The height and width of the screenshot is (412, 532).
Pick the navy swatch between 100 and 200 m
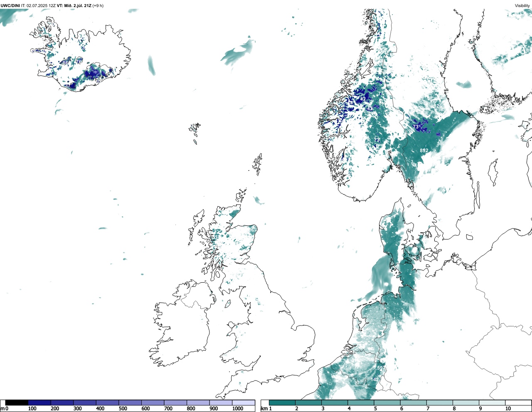[x=39, y=403]
